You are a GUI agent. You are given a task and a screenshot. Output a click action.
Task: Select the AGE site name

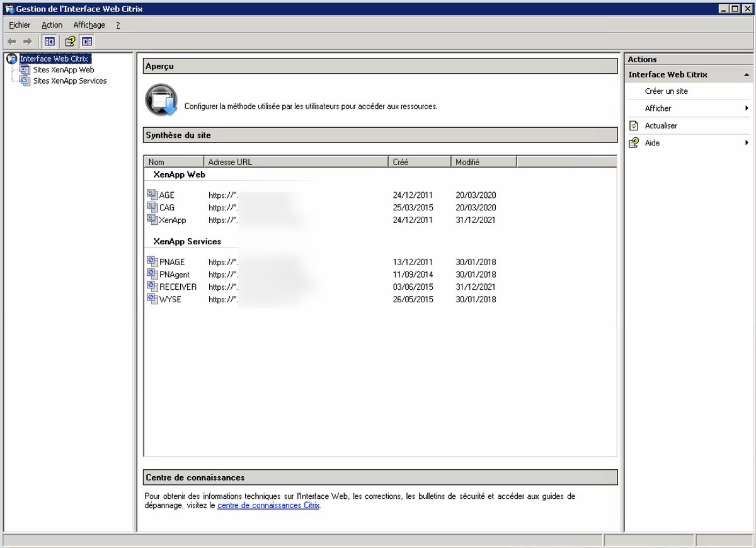click(x=167, y=195)
